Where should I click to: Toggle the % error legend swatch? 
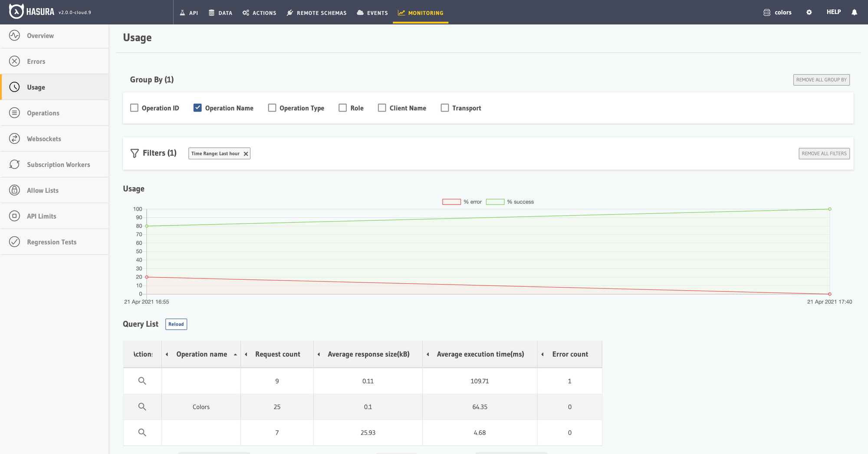451,202
